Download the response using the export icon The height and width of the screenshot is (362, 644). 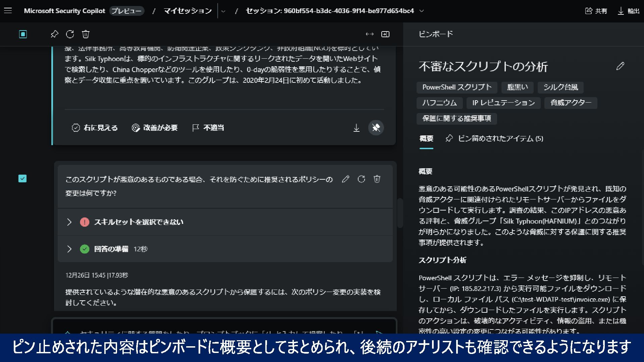click(356, 128)
